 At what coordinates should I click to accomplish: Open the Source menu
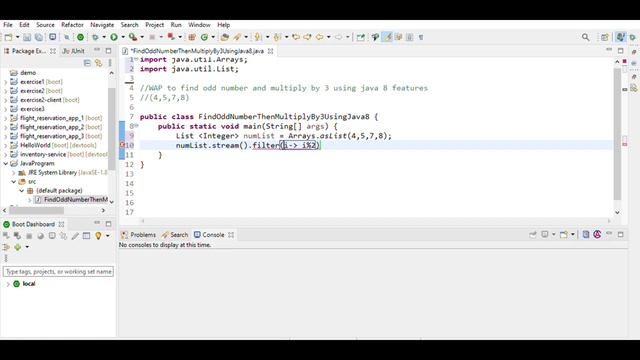(45, 25)
